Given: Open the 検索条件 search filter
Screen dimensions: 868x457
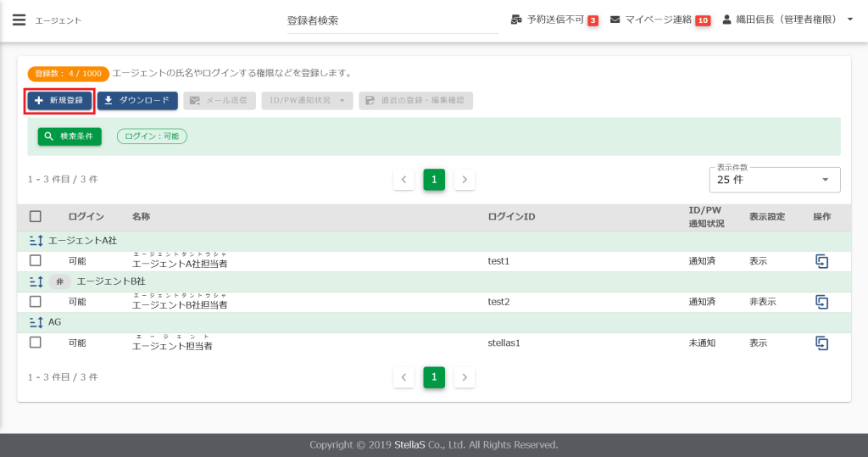Looking at the screenshot, I should click(x=70, y=136).
